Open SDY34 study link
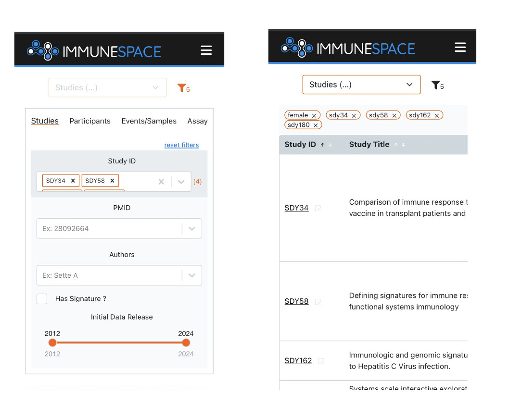Image resolution: width=509 pixels, height=420 pixels. click(x=296, y=208)
